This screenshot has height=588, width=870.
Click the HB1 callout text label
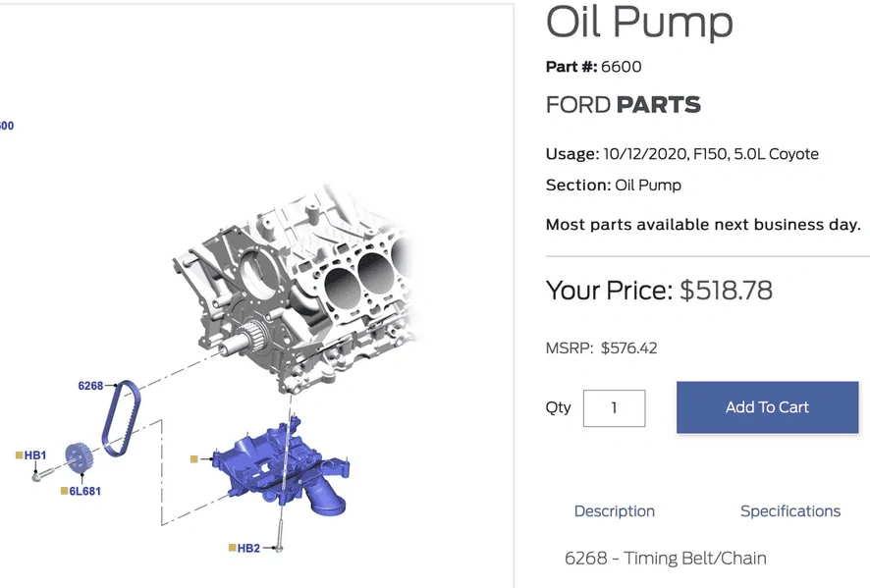36,454
